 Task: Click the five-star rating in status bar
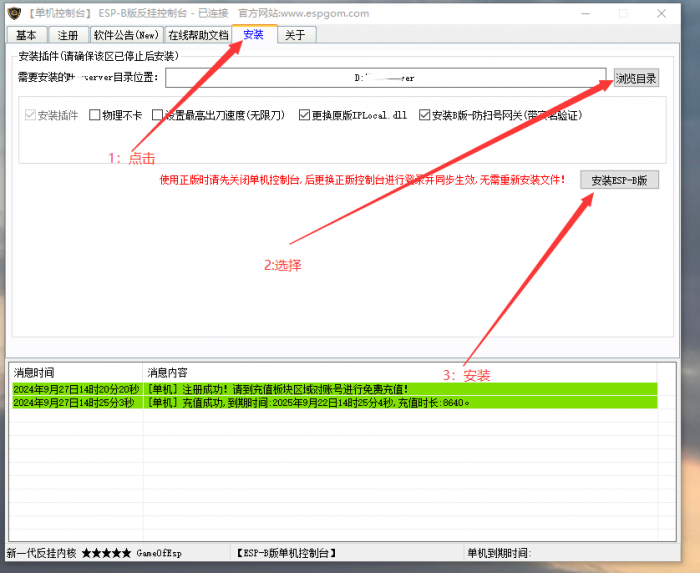[x=105, y=553]
